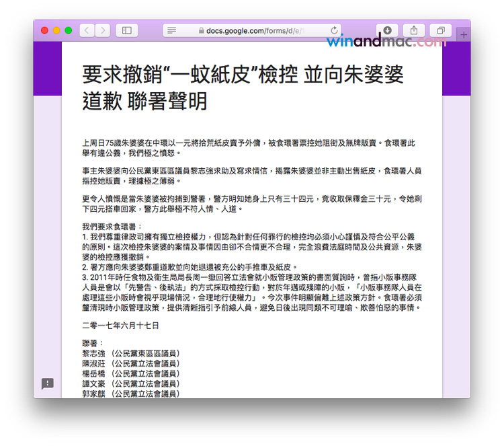Click the signatory name 楊岳橋
Image resolution: width=504 pixels, height=446 pixels.
tap(93, 373)
